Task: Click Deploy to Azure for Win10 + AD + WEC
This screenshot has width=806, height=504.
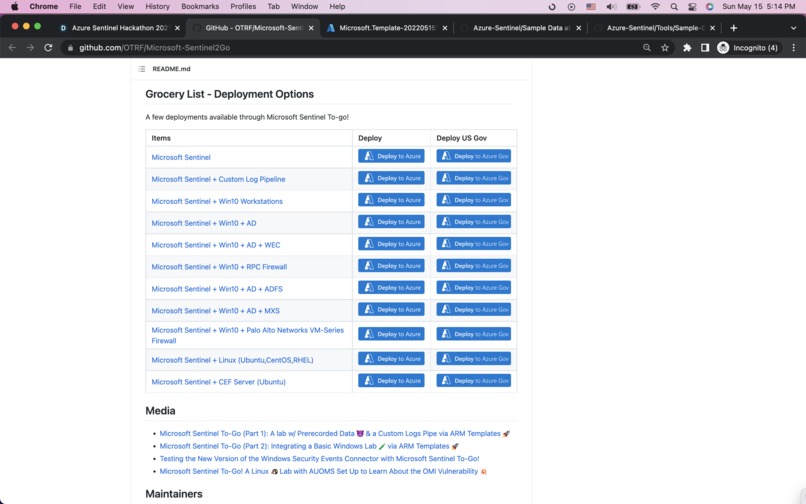Action: [x=391, y=244]
